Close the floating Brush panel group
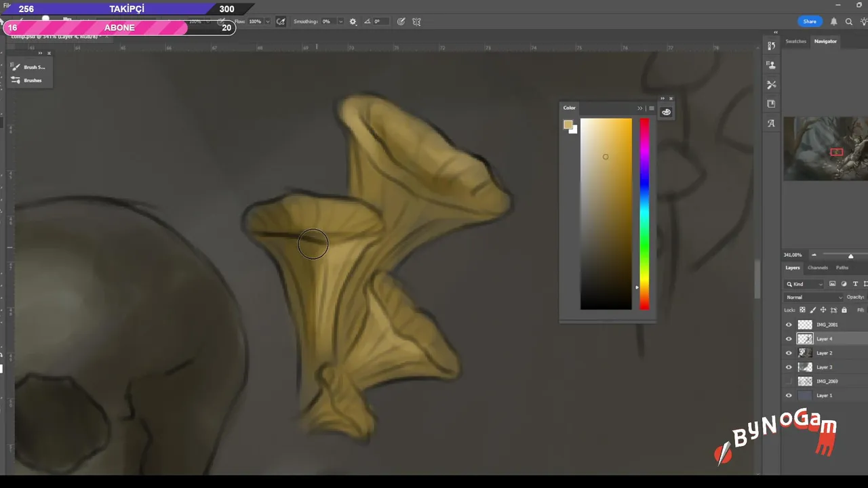This screenshot has width=868, height=488. [x=49, y=53]
